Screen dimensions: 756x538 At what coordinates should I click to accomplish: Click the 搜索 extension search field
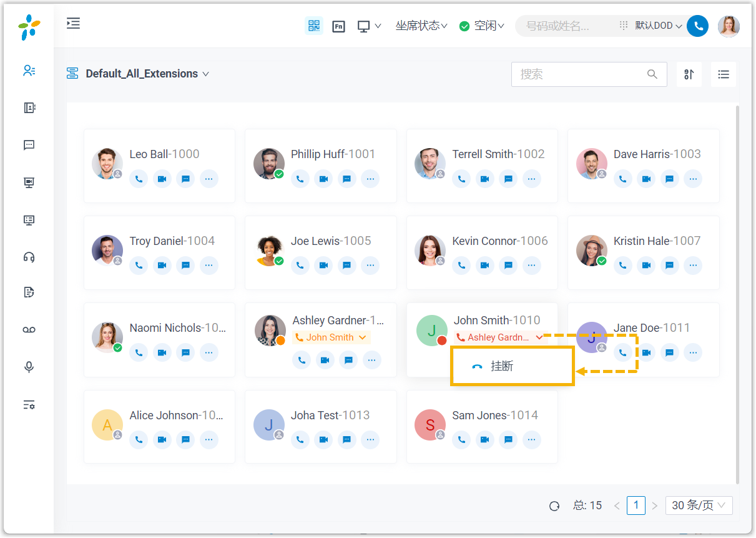[581, 74]
